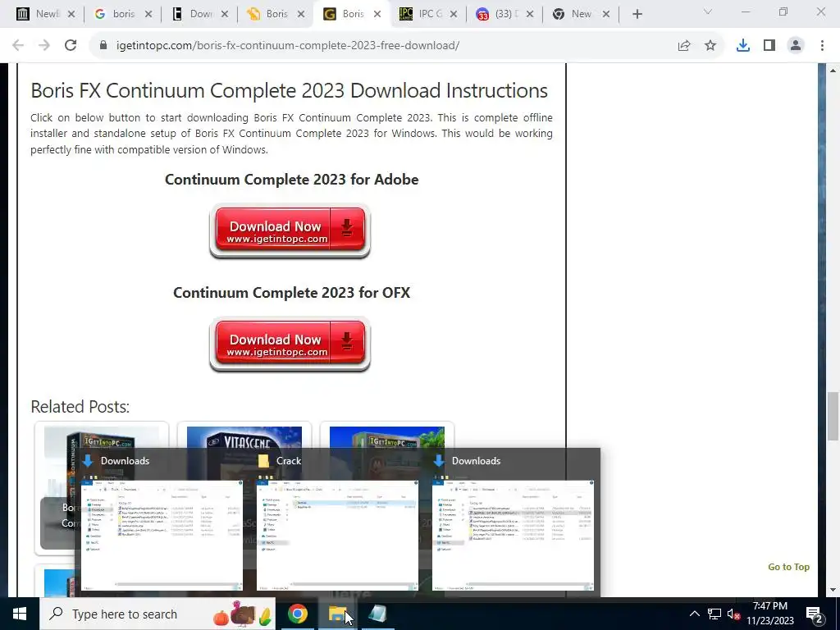Open Chrome's downloads tray
Image resolution: width=840 pixels, height=630 pixels.
click(743, 46)
